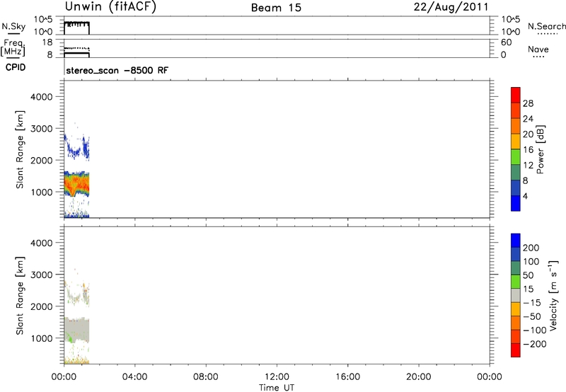Click the "60" tick on the Nave axis
The image size is (566, 392).
coord(507,42)
